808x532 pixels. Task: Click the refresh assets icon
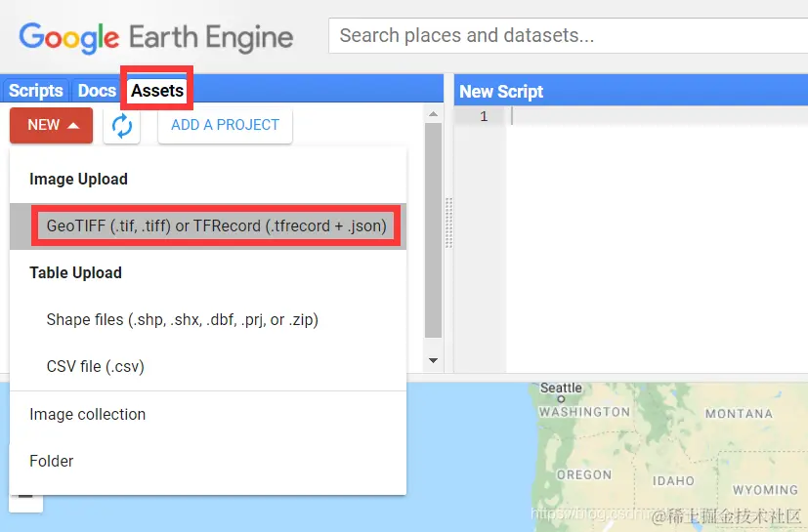121,126
